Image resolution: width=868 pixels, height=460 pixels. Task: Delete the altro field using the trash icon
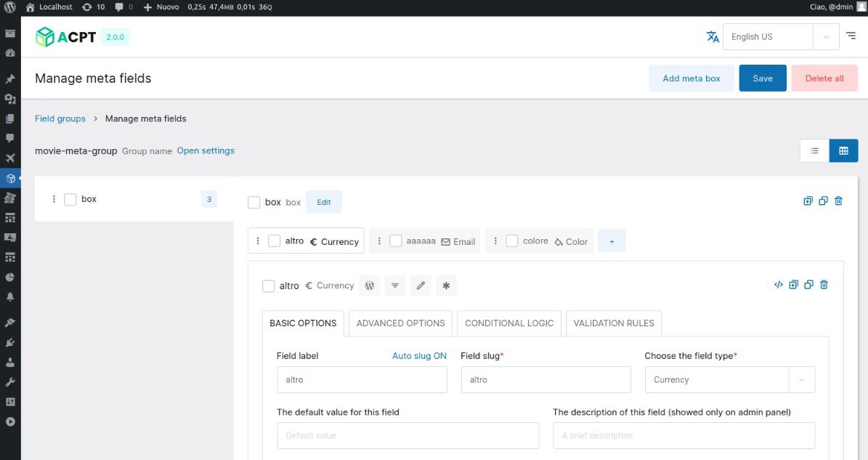coord(824,284)
